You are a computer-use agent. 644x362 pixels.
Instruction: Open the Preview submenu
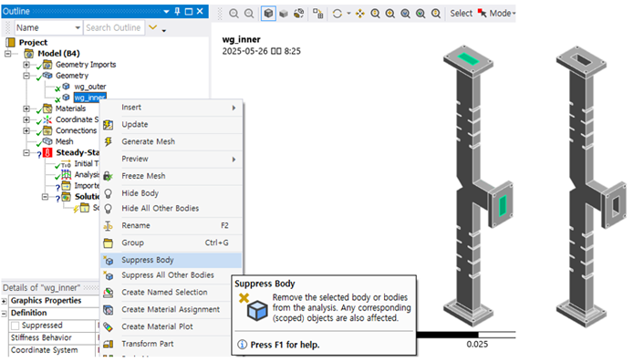point(171,159)
